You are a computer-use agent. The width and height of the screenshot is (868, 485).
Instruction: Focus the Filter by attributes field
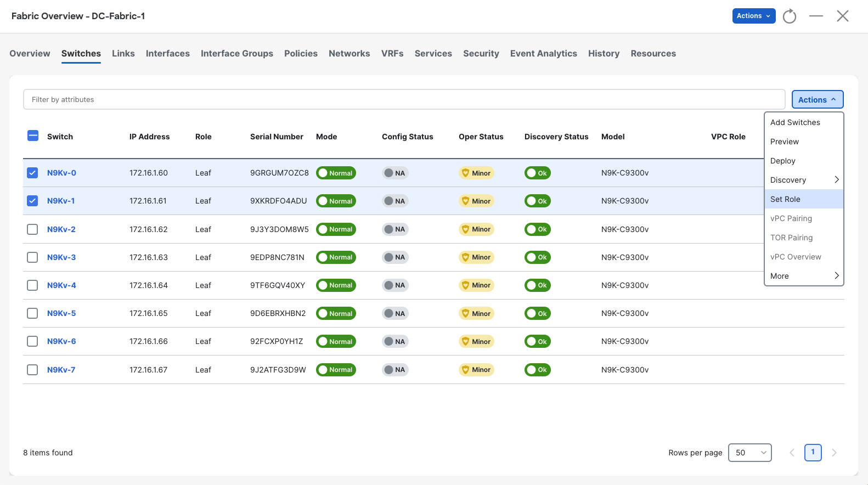tap(404, 99)
